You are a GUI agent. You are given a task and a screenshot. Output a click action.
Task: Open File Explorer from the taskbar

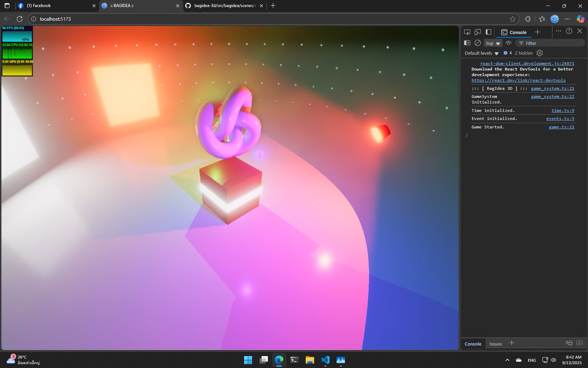pyautogui.click(x=310, y=360)
